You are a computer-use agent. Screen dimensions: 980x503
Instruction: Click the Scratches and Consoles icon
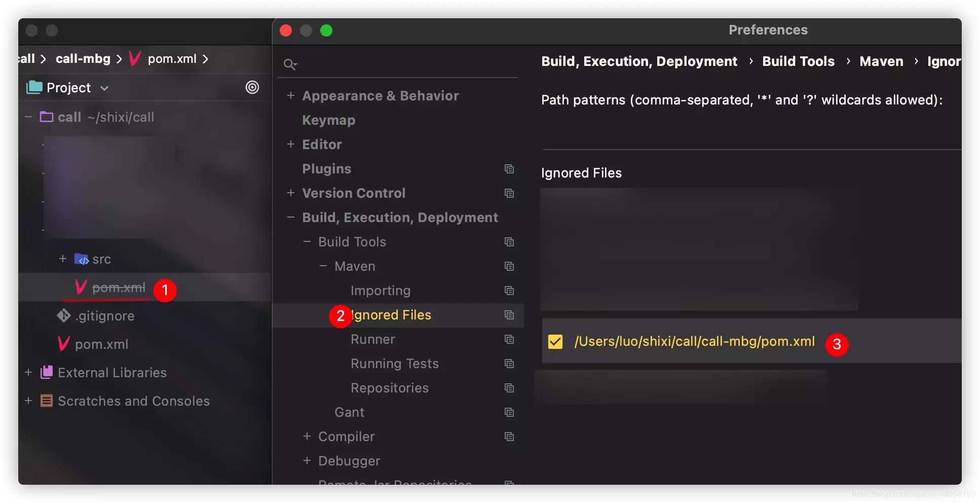(x=47, y=401)
